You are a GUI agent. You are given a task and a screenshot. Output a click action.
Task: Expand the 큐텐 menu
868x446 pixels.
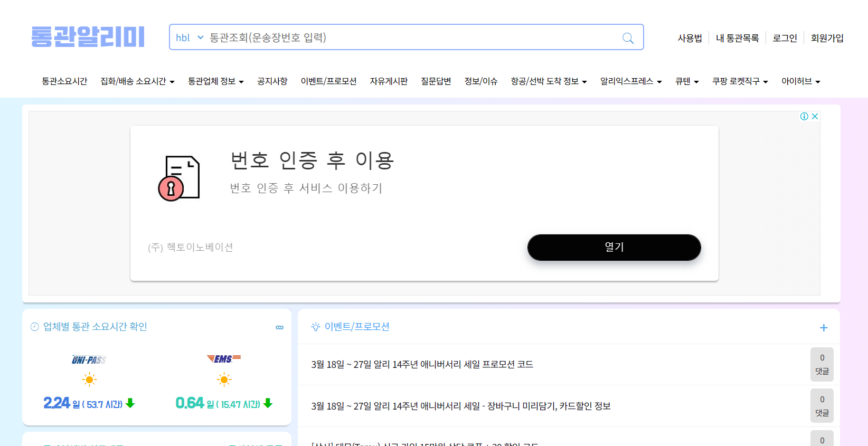pos(687,81)
